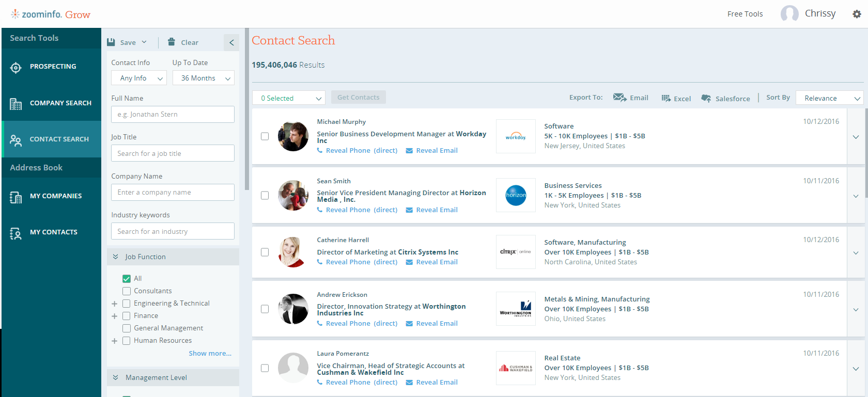Click the Get Contacts button
The height and width of the screenshot is (397, 868).
click(x=359, y=97)
